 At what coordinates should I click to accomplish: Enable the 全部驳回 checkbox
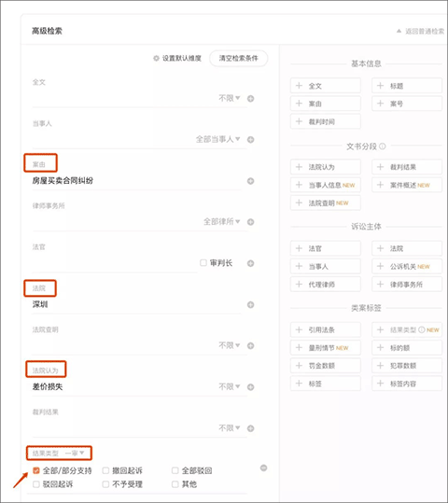pos(175,470)
